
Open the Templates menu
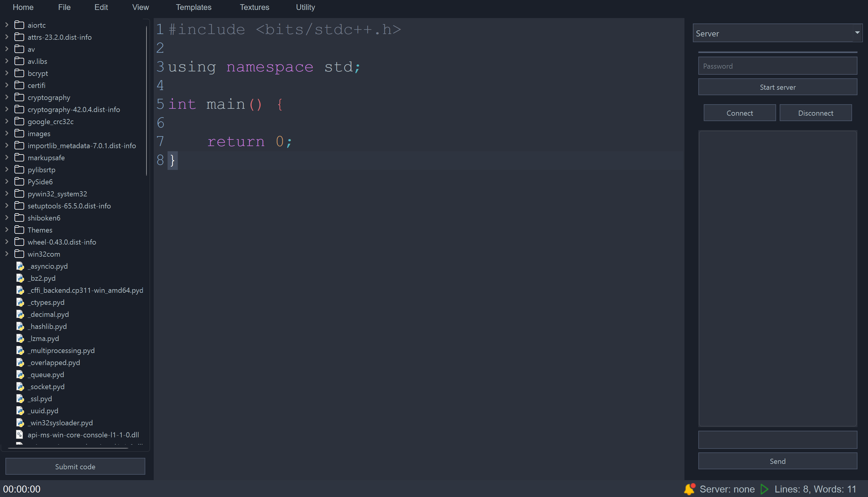(x=194, y=7)
